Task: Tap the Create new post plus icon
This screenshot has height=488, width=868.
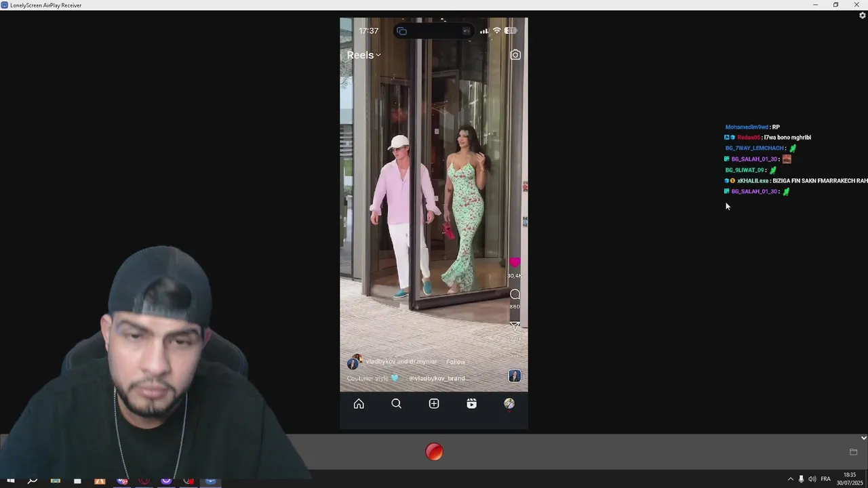Action: tap(434, 404)
